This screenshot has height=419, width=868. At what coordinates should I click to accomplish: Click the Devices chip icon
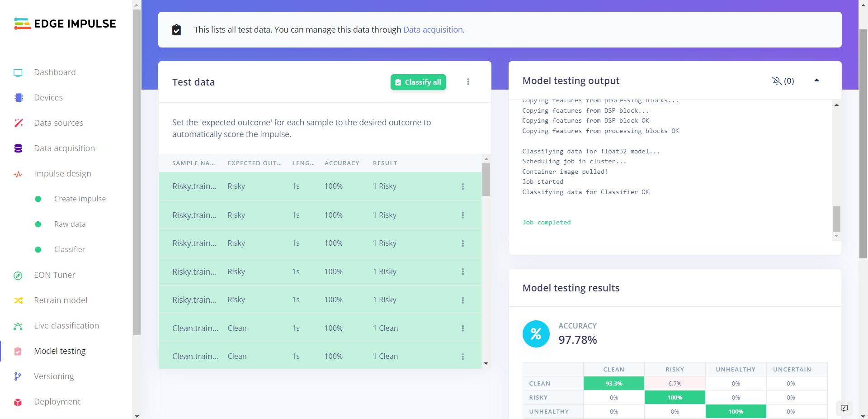[x=19, y=98]
